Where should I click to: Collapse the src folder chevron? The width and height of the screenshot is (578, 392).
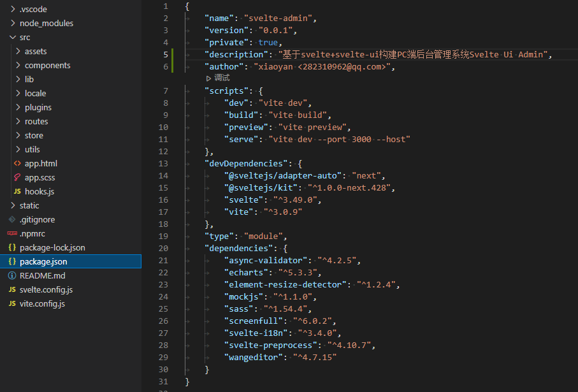click(13, 37)
